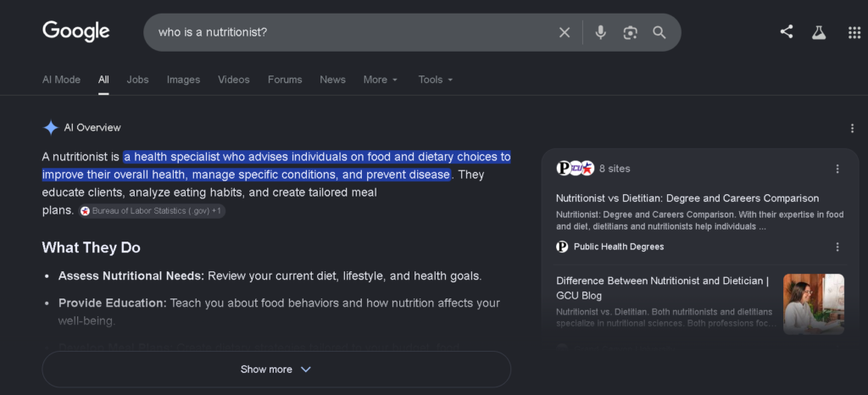The height and width of the screenshot is (395, 868).
Task: Click the 8 sites label
Action: [615, 169]
